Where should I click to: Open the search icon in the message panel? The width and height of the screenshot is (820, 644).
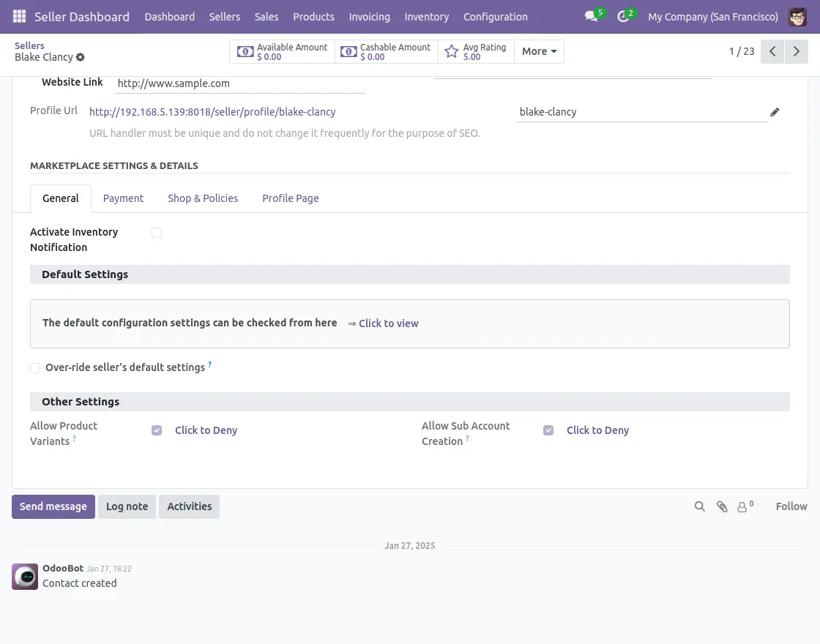(699, 506)
